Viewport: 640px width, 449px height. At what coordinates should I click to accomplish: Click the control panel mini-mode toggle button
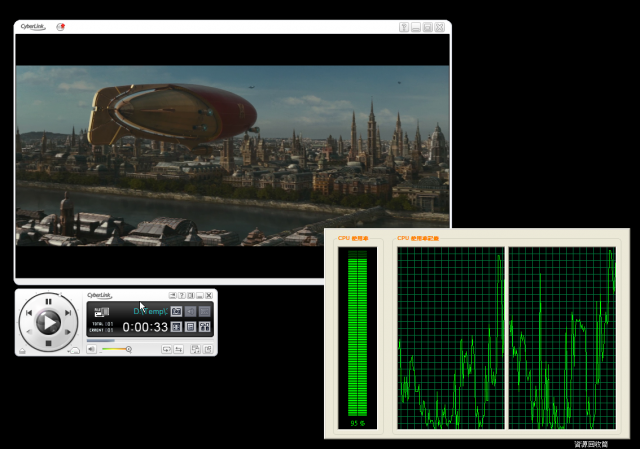click(x=191, y=295)
